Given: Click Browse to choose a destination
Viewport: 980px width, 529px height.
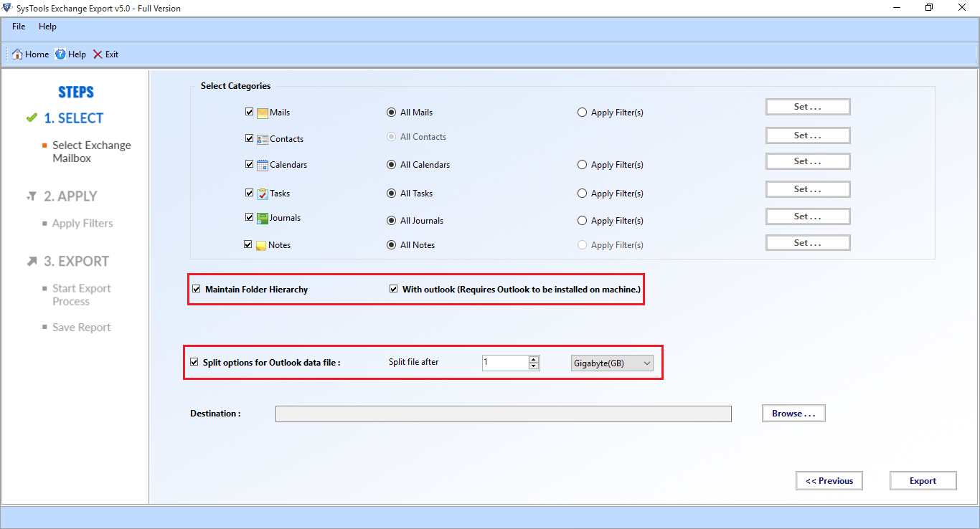Looking at the screenshot, I should click(793, 414).
